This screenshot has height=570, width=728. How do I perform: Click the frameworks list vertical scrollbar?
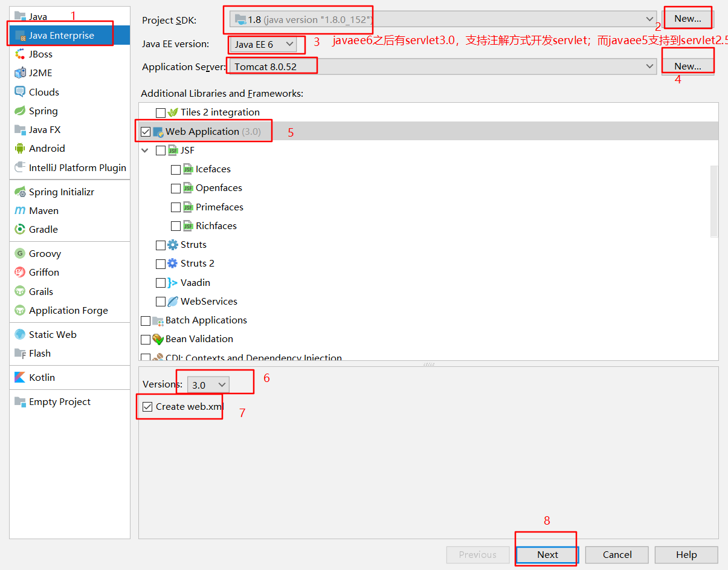click(x=714, y=201)
